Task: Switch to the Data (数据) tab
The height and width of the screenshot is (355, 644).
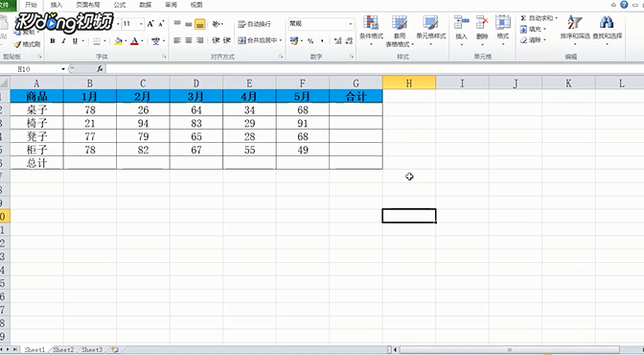Action: click(146, 5)
